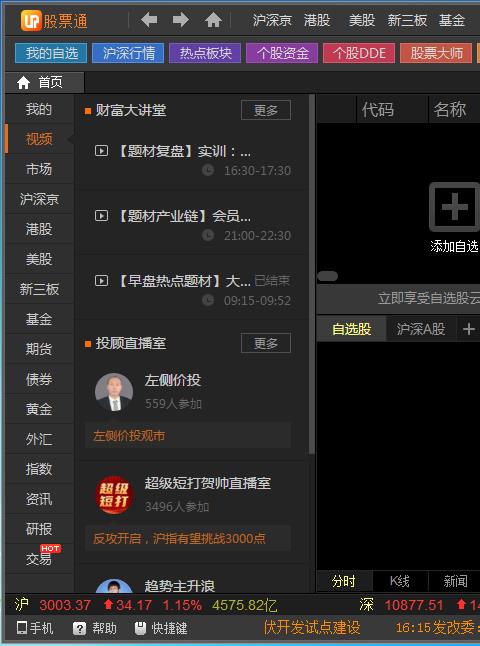Select 交易 in left sidebar
The height and width of the screenshot is (646, 480).
[39, 559]
